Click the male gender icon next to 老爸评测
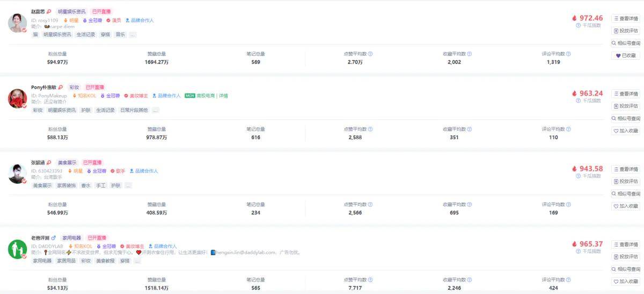644x294 pixels. tap(54, 238)
